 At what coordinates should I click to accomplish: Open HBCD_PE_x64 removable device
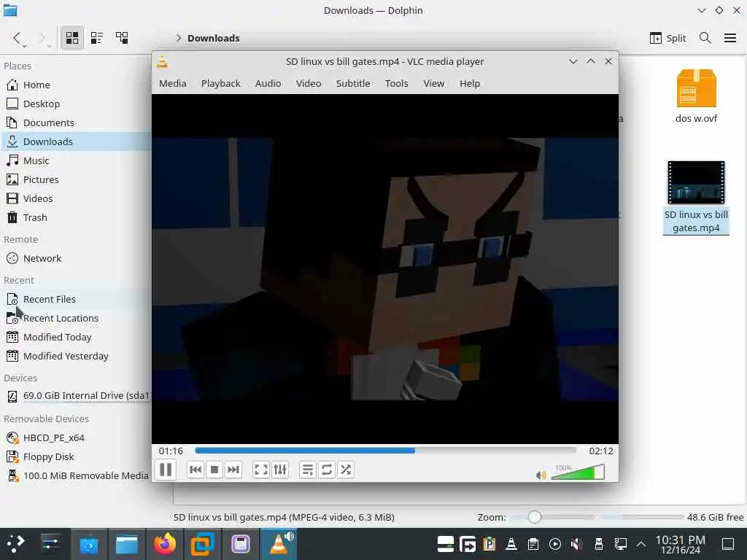pos(76,437)
